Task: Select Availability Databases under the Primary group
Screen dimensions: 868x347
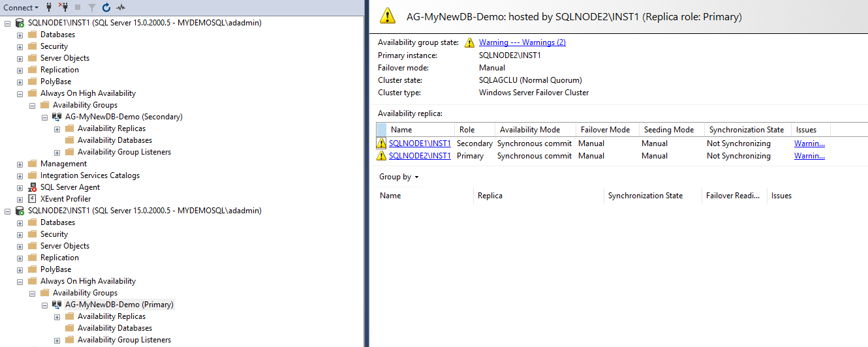Action: tap(115, 328)
